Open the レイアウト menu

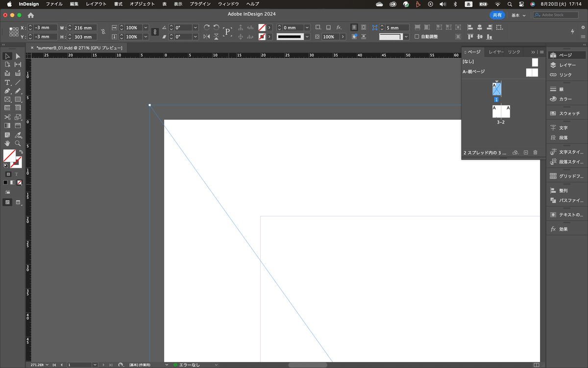click(x=96, y=4)
